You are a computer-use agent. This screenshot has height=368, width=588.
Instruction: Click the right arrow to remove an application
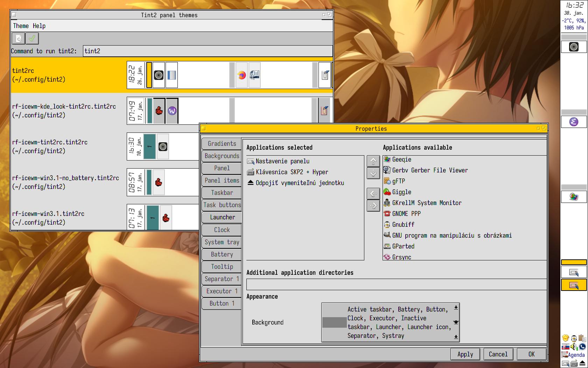point(373,205)
